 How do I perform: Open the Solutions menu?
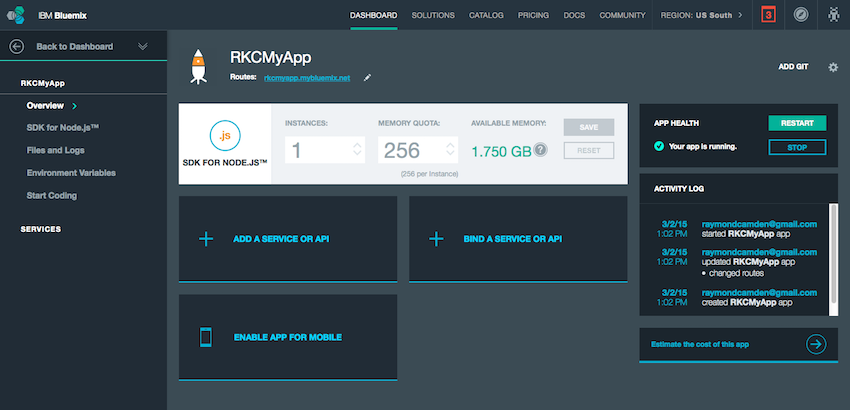click(x=433, y=15)
